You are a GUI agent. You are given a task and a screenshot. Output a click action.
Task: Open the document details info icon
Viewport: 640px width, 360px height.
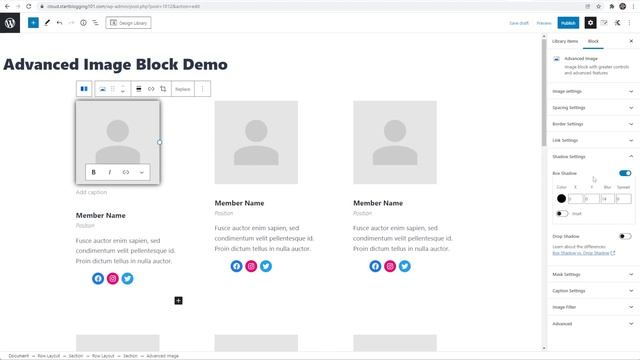(83, 23)
